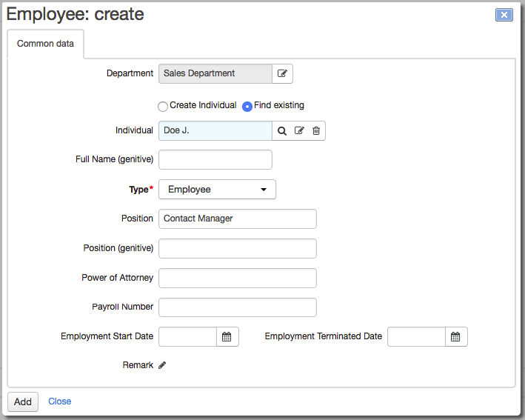Click the Employment Terminated Date input
Screen dimensions: 525x420
pos(416,336)
